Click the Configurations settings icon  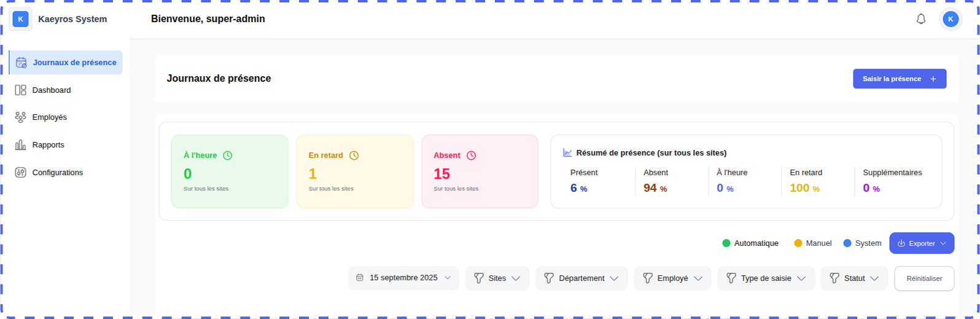[x=21, y=173]
